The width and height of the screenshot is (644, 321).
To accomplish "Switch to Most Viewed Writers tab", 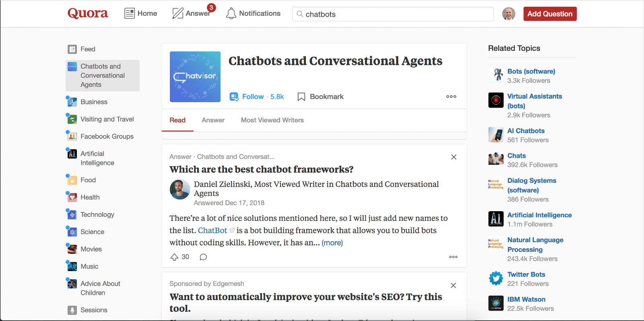I will tap(272, 120).
